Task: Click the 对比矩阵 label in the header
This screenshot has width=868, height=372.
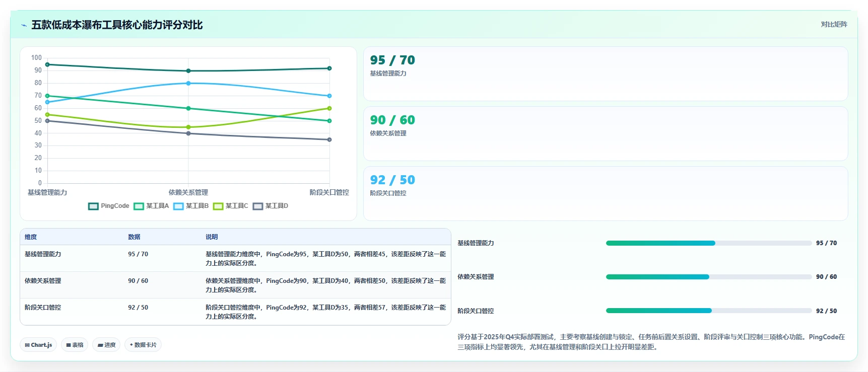Action: (x=834, y=24)
